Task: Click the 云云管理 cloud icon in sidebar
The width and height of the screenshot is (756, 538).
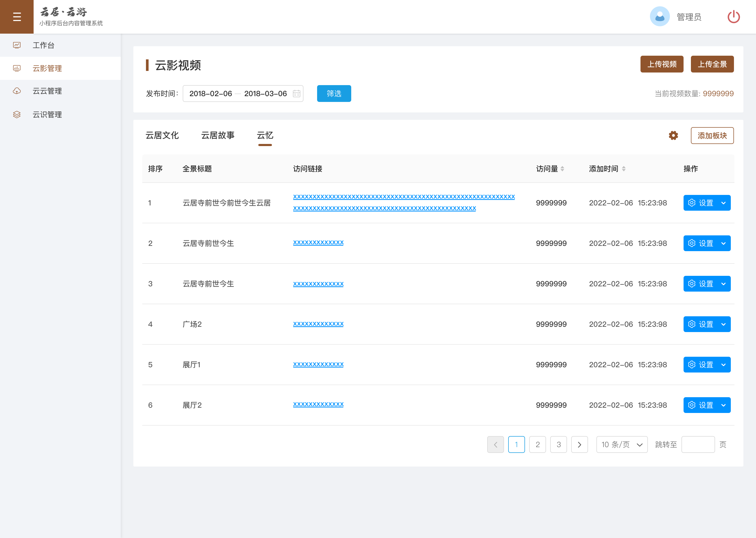Action: (17, 91)
